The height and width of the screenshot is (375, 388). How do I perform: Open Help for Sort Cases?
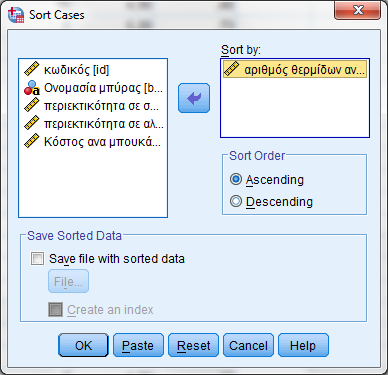(x=303, y=345)
